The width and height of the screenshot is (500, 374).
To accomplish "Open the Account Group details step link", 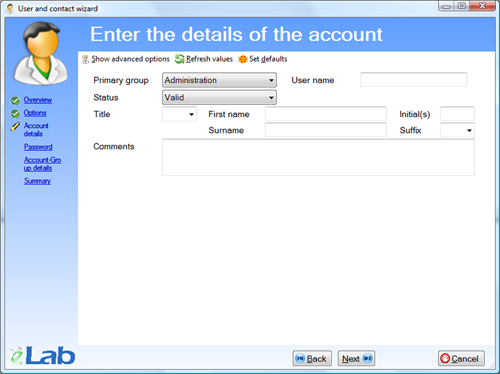I will 42,164.
